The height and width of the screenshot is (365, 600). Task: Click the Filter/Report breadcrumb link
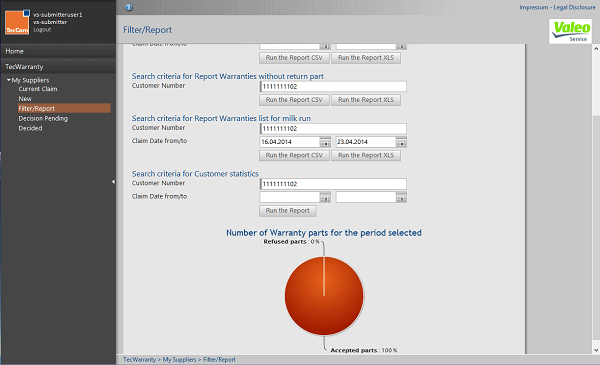tap(219, 360)
